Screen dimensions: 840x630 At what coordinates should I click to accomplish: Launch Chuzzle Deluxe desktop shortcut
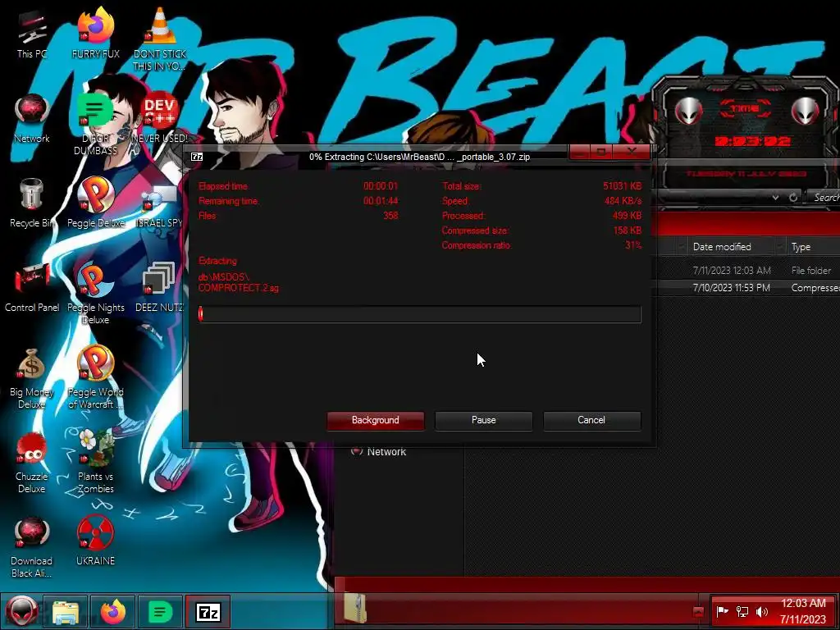[x=32, y=463]
